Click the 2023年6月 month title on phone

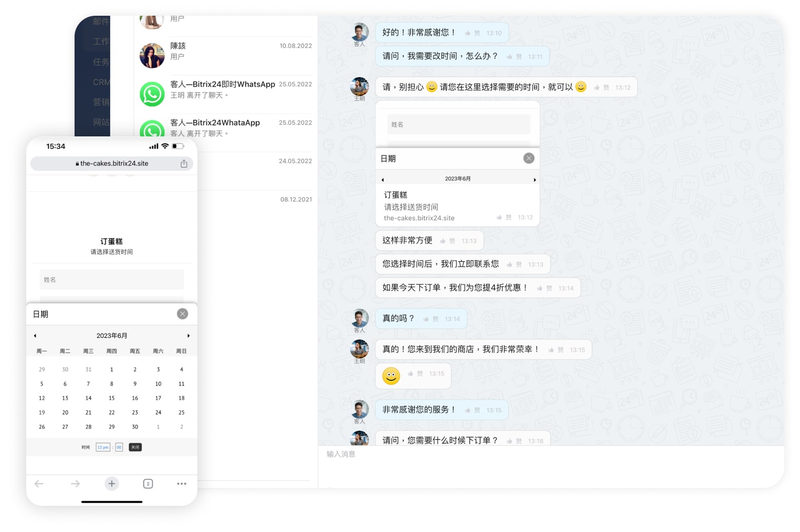[x=112, y=336]
